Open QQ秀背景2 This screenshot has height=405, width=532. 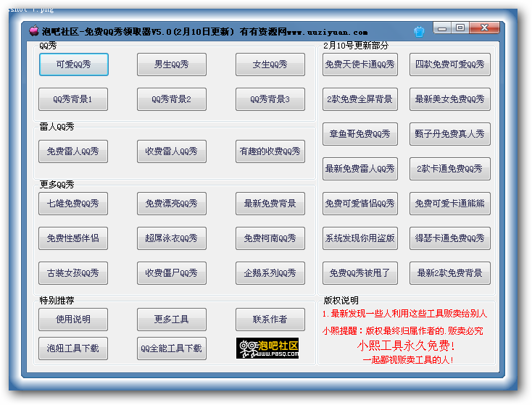point(172,99)
